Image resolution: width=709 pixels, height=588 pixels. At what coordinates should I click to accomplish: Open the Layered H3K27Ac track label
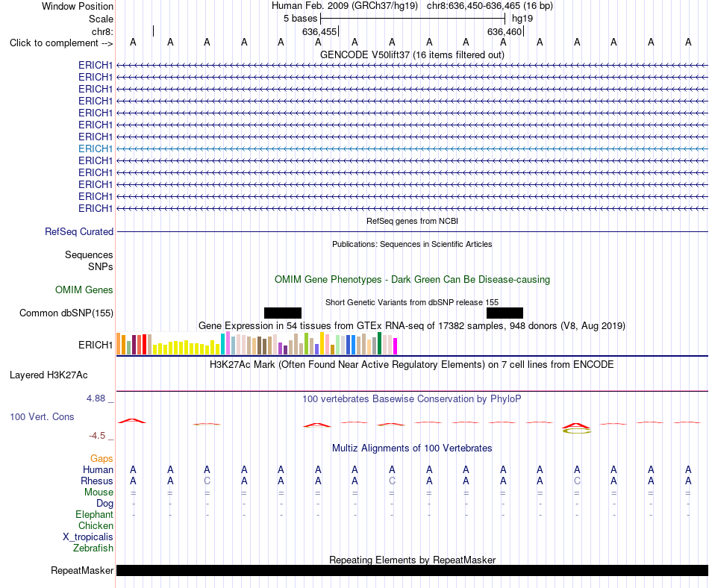[x=49, y=375]
